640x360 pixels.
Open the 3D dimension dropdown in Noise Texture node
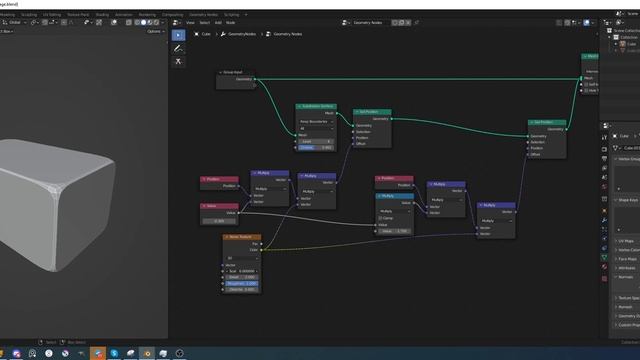242,258
